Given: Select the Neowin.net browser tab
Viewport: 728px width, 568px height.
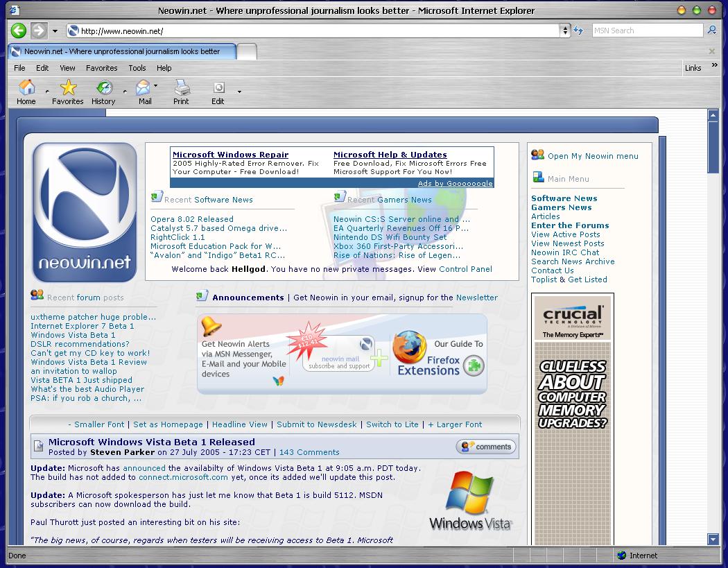Looking at the screenshot, I should [x=123, y=51].
